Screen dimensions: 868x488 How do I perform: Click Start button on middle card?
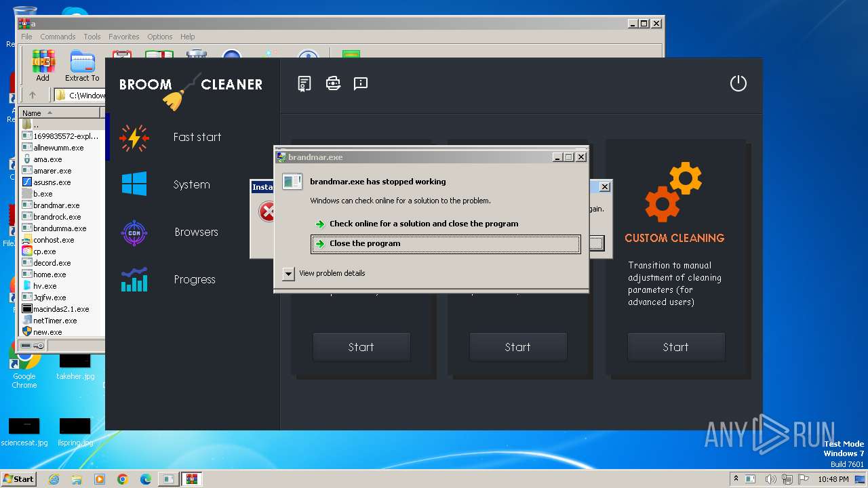517,347
